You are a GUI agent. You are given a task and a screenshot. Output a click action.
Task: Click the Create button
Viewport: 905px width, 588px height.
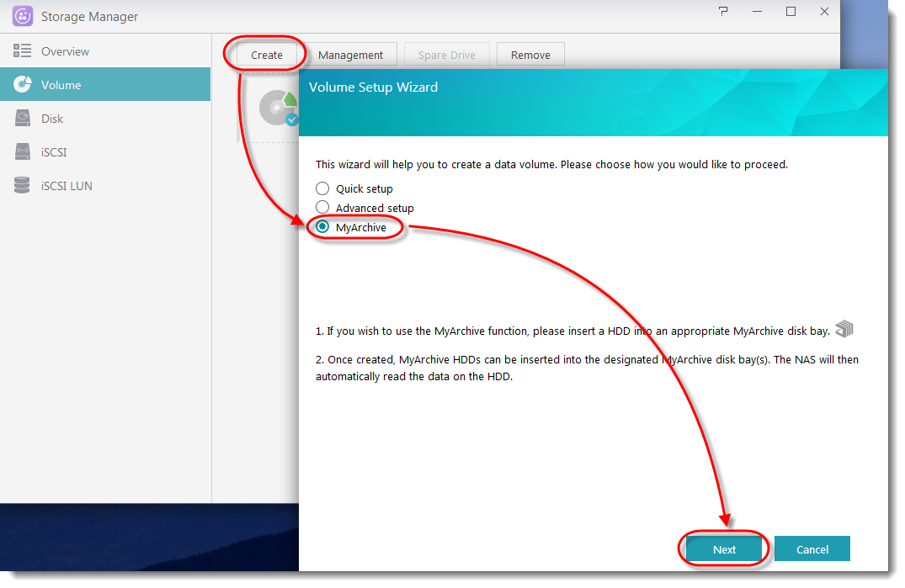pyautogui.click(x=266, y=55)
